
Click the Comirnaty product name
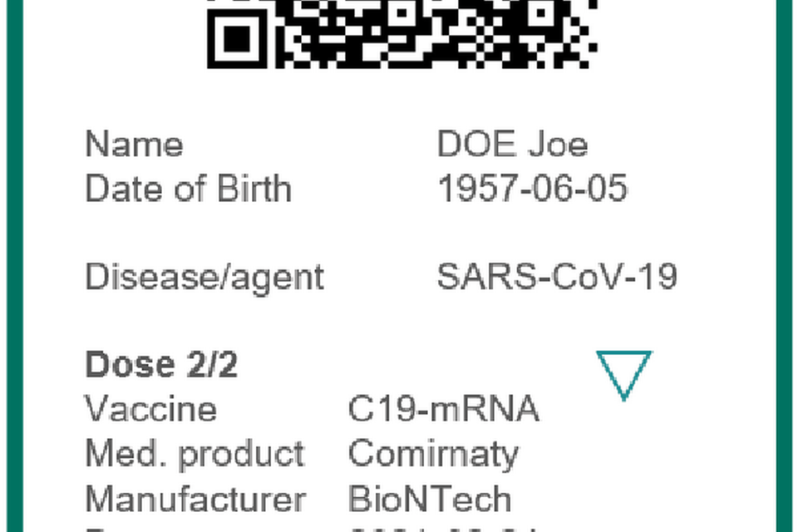coord(432,454)
